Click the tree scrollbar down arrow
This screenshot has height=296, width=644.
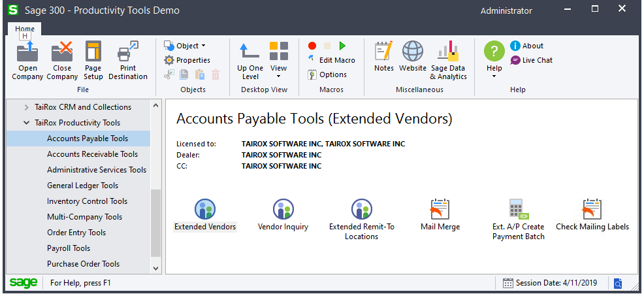click(155, 268)
